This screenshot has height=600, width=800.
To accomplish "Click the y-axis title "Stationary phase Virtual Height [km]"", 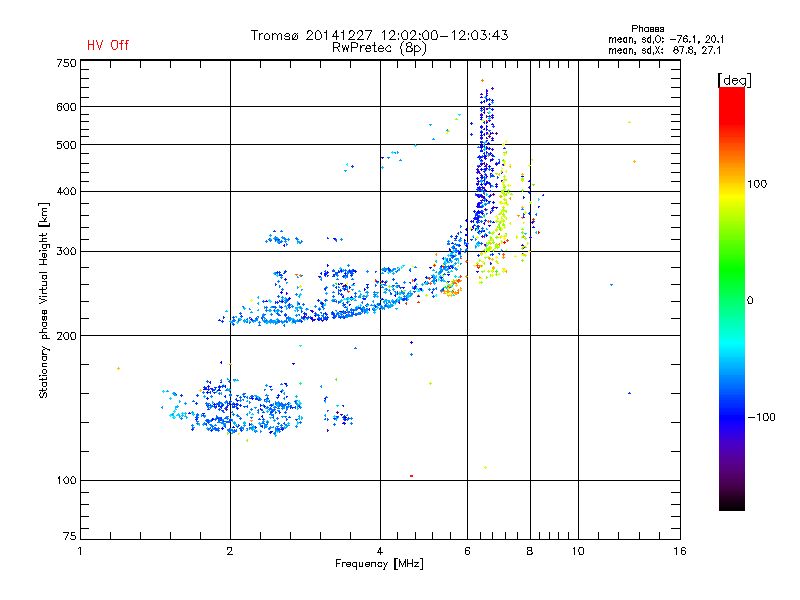I will click(x=44, y=300).
